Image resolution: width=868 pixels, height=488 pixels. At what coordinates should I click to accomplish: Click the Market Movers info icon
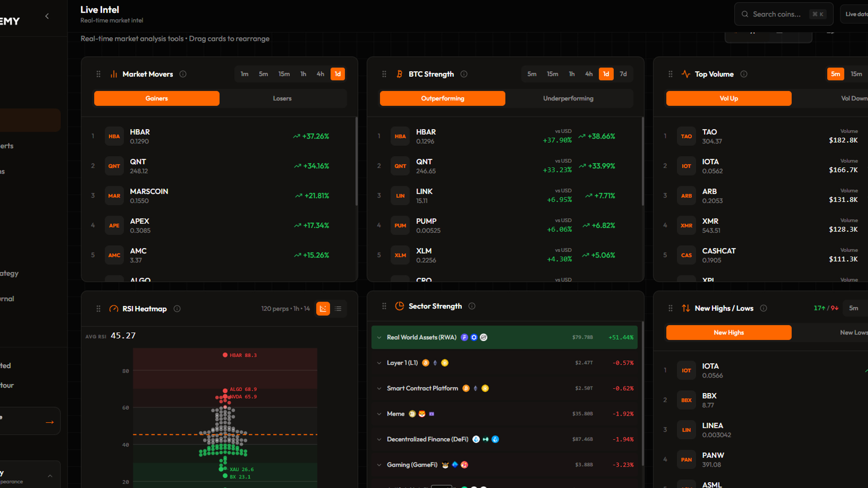(x=183, y=74)
